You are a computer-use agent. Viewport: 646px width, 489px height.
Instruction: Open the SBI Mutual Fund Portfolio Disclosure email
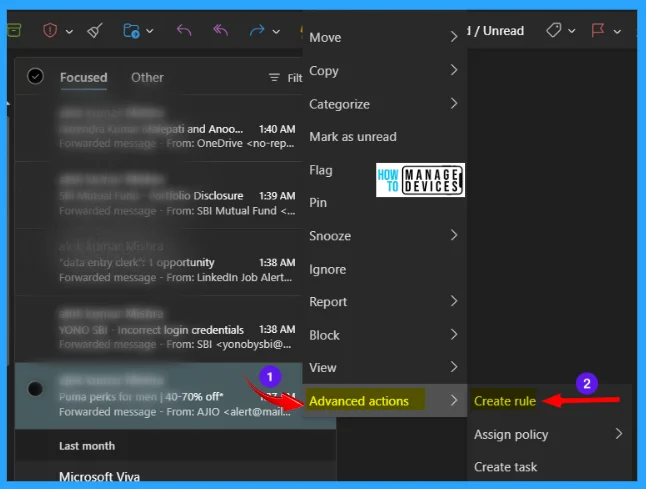pyautogui.click(x=159, y=195)
